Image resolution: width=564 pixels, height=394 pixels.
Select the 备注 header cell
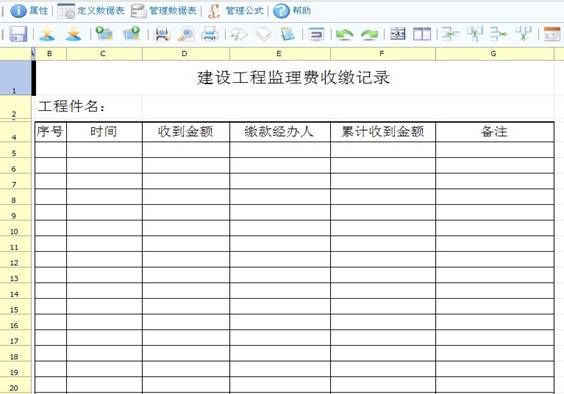[495, 132]
